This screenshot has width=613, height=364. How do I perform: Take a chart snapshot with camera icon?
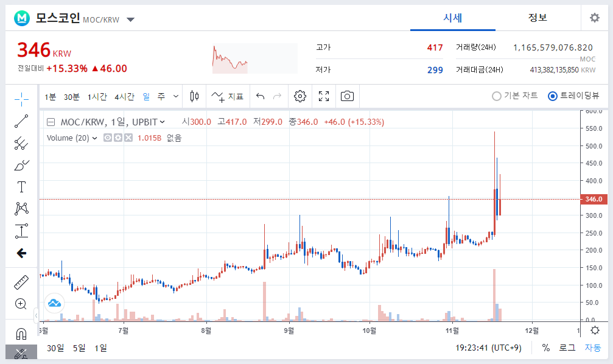(x=347, y=96)
